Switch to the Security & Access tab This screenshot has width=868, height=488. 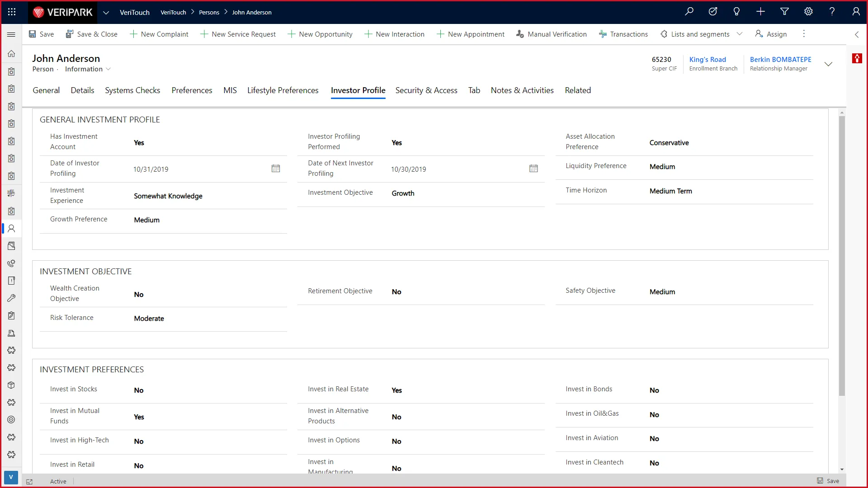pos(426,90)
